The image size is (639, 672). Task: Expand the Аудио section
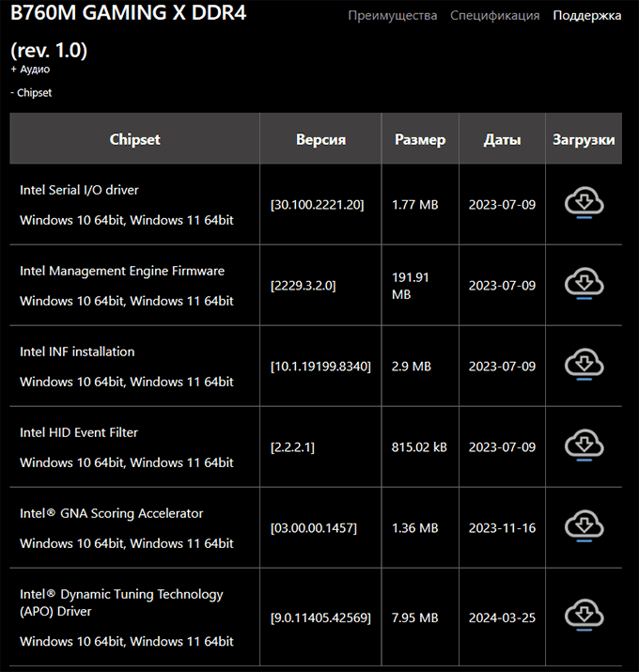(30, 70)
